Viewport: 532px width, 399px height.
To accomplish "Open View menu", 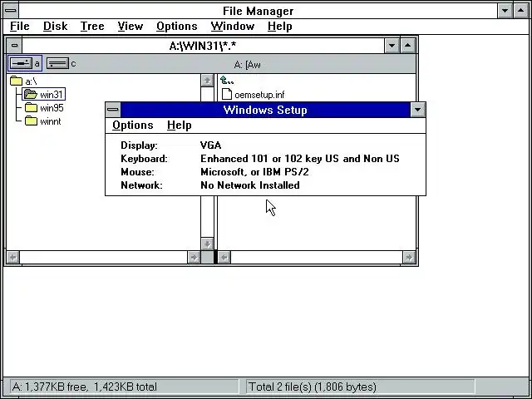I will coord(131,26).
